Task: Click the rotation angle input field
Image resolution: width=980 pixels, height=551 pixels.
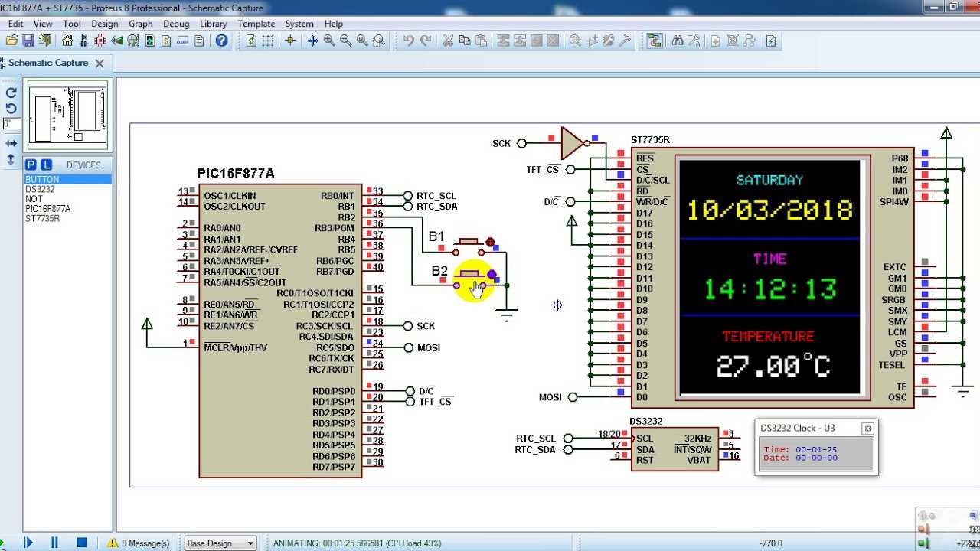Action: pos(11,124)
